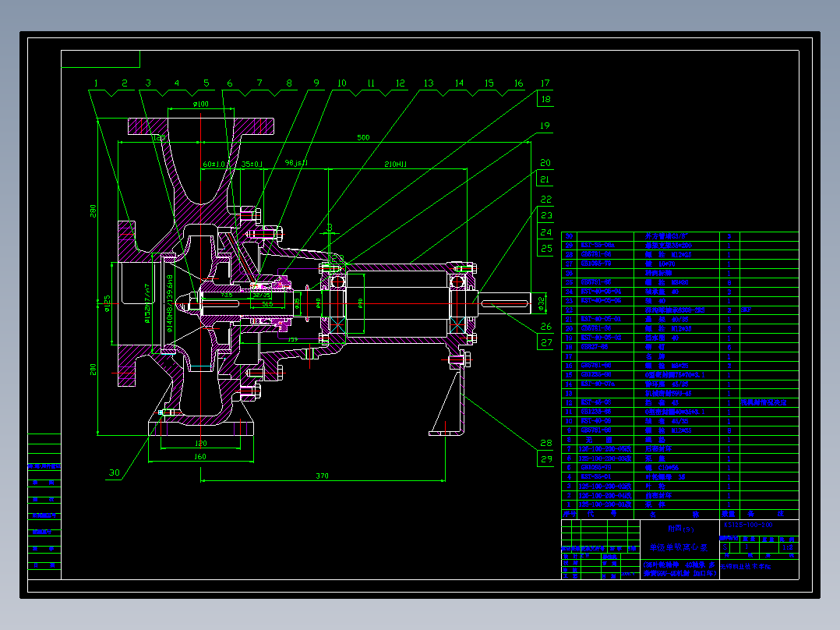Click the overall length dimension '500'
The height and width of the screenshot is (630, 840).
tap(363, 137)
